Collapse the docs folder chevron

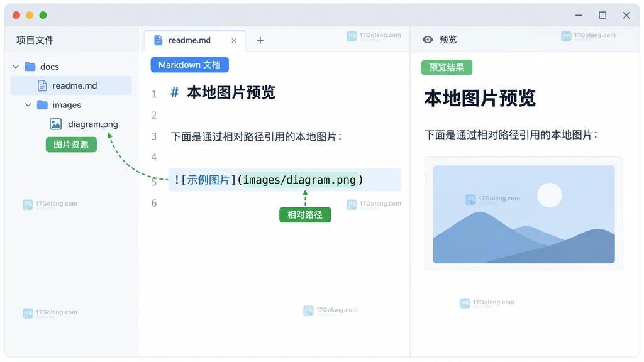(16, 67)
